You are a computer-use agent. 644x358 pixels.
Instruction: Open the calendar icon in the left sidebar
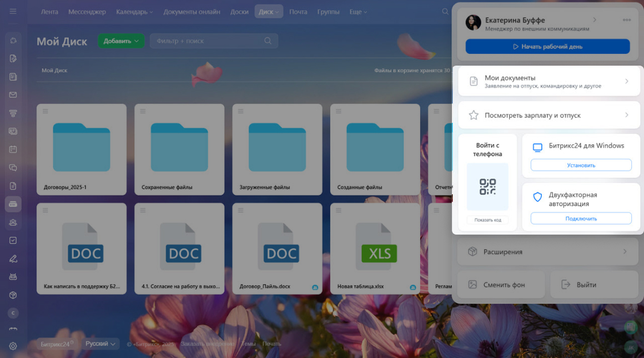(13, 149)
